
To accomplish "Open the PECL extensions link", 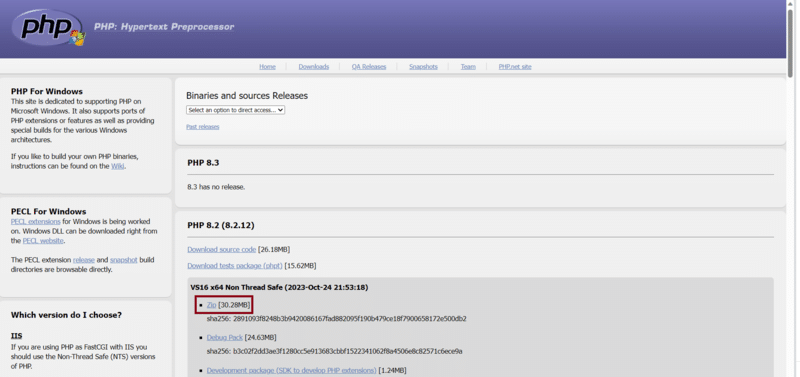I will tap(35, 221).
